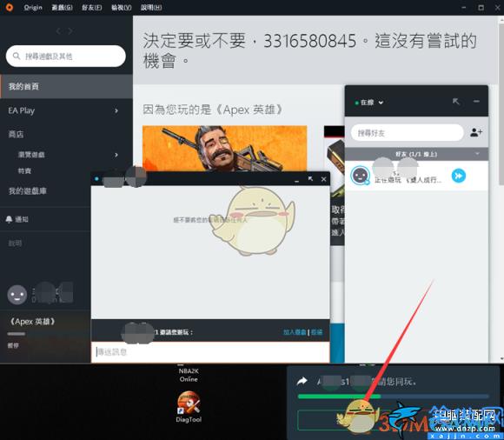Open 特賣 under 商店
This screenshot has width=504, height=440.
[x=24, y=170]
